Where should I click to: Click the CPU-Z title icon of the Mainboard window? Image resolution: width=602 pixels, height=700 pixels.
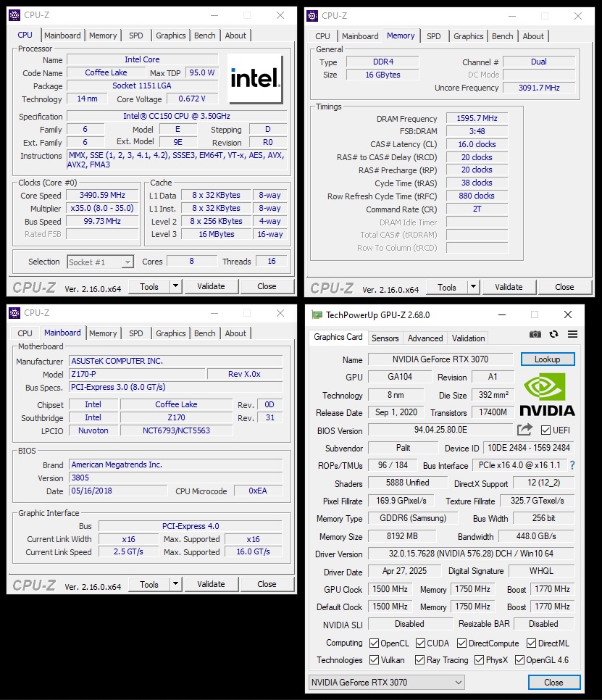click(x=14, y=313)
